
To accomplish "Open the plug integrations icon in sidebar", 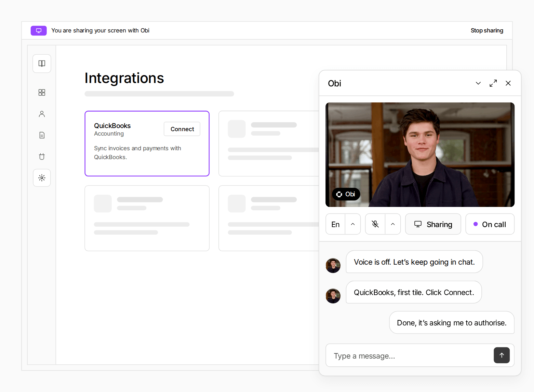I will point(42,156).
